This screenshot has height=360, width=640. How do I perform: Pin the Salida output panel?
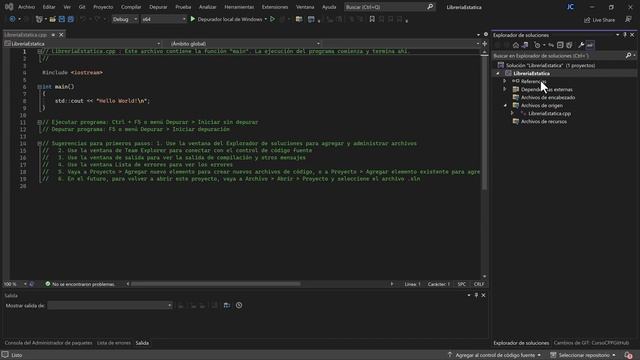[x=476, y=295]
